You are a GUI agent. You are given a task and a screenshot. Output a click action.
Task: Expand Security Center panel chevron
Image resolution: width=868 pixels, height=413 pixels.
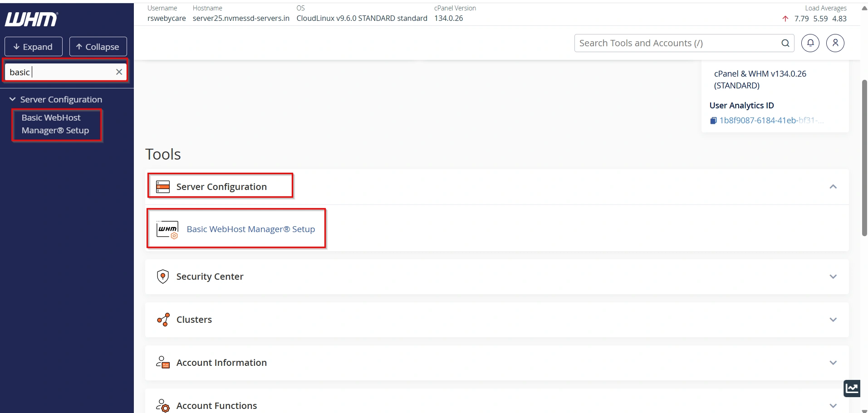click(833, 277)
